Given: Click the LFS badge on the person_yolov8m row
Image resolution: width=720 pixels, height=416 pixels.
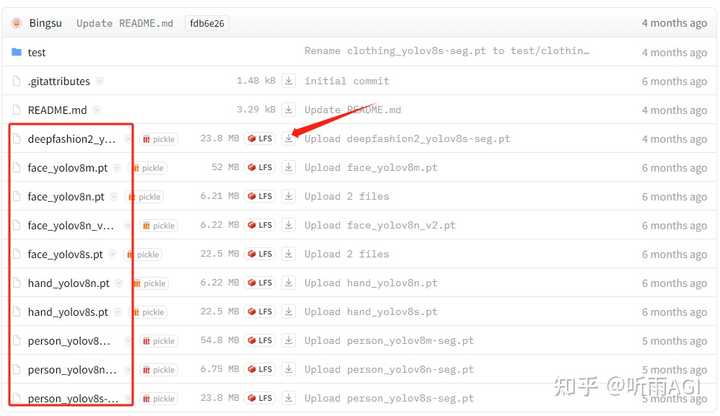Looking at the screenshot, I should click(x=260, y=341).
